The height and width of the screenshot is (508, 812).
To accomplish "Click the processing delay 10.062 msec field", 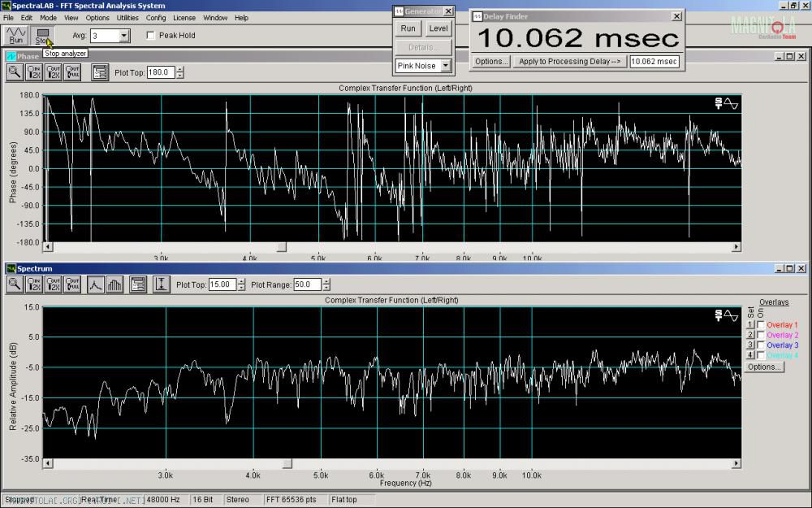I will (x=654, y=61).
